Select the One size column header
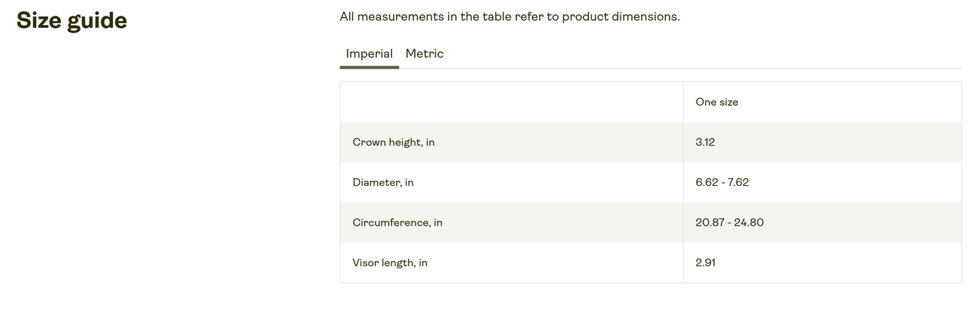This screenshot has height=309, width=980. (716, 102)
